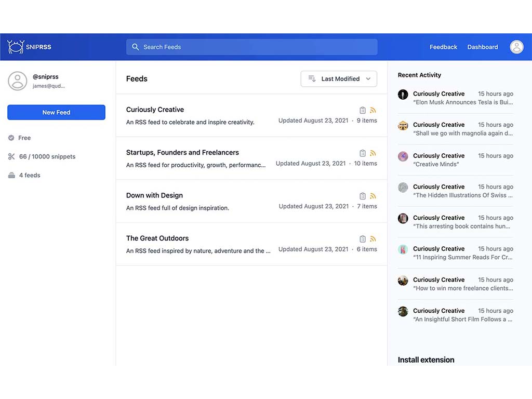Viewport: 532px width, 399px height.
Task: Open "Shall we go with magnolia" activity
Action: (463, 134)
